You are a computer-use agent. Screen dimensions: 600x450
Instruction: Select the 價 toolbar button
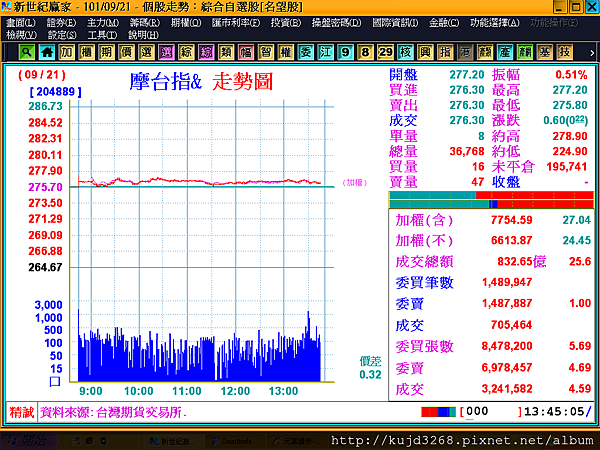[127, 52]
